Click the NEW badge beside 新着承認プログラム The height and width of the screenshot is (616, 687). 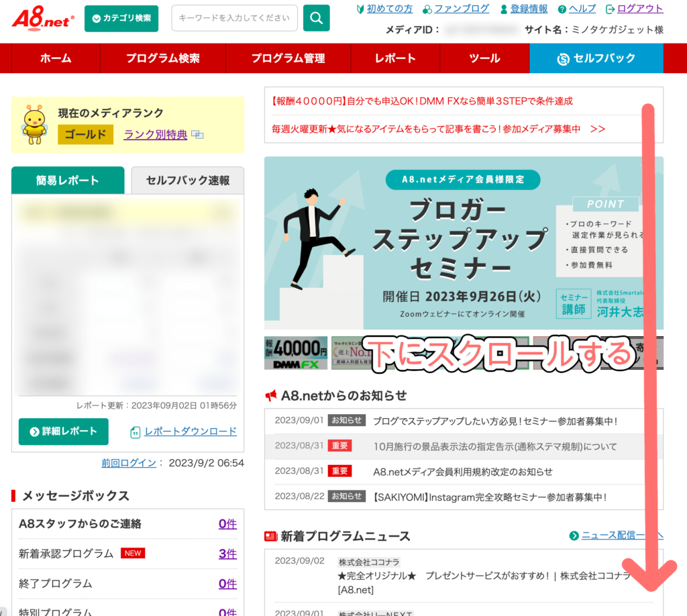coord(133,554)
